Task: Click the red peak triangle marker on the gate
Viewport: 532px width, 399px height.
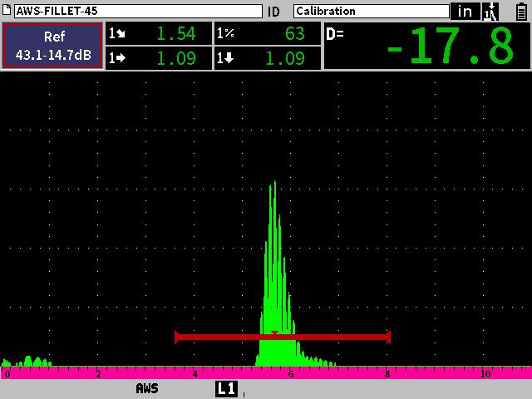Action: [x=274, y=332]
